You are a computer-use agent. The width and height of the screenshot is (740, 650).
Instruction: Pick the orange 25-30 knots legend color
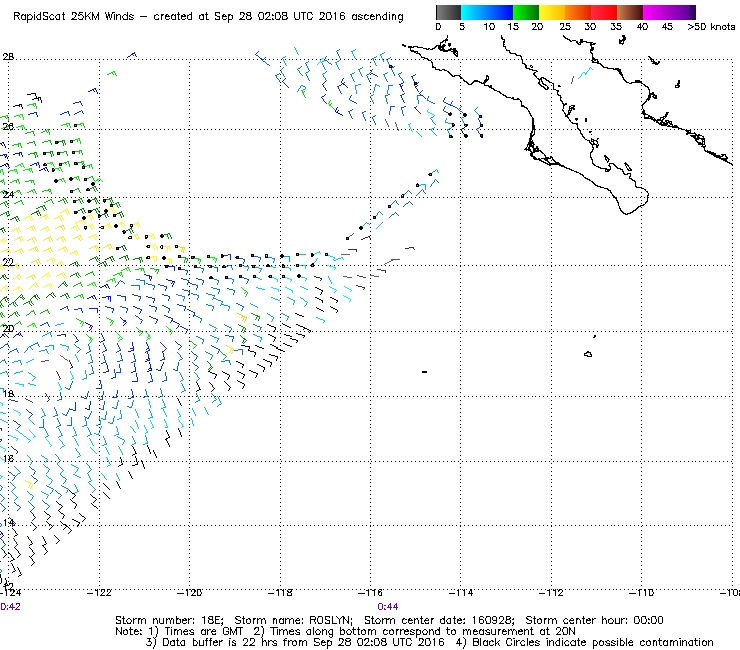click(x=578, y=12)
